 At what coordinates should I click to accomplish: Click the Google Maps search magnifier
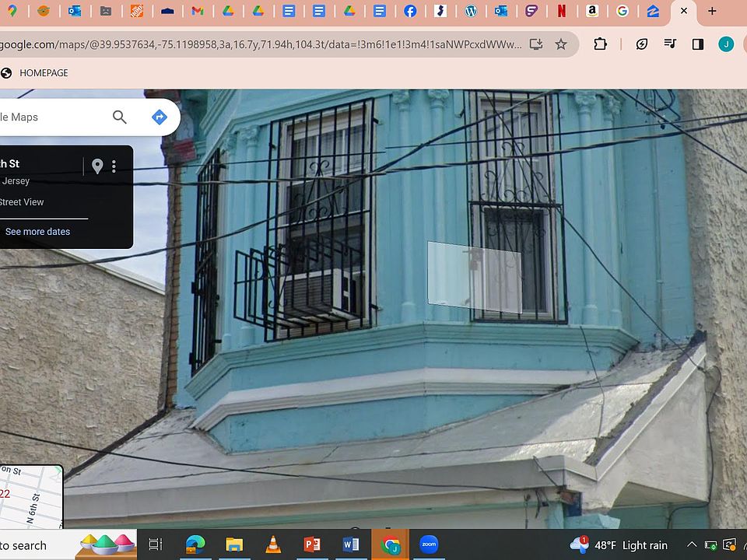(120, 117)
